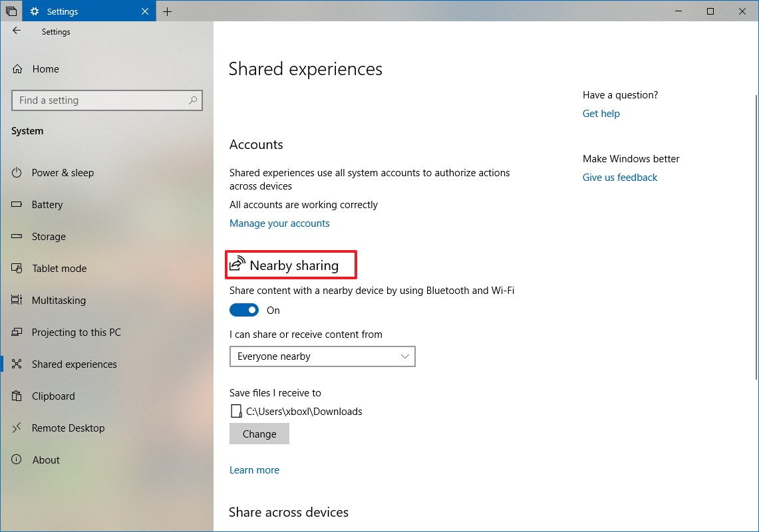The height and width of the screenshot is (532, 759).
Task: Click the Accounts section heading
Action: pyautogui.click(x=256, y=144)
